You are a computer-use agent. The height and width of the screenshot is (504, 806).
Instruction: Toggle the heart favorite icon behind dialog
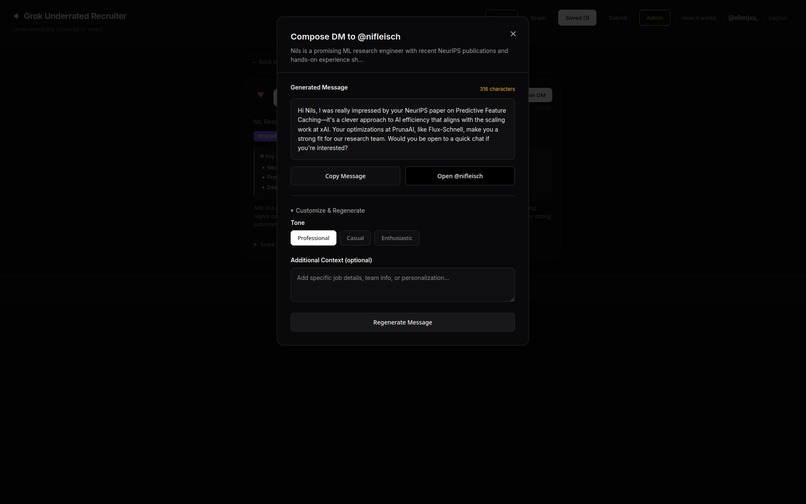coord(261,95)
